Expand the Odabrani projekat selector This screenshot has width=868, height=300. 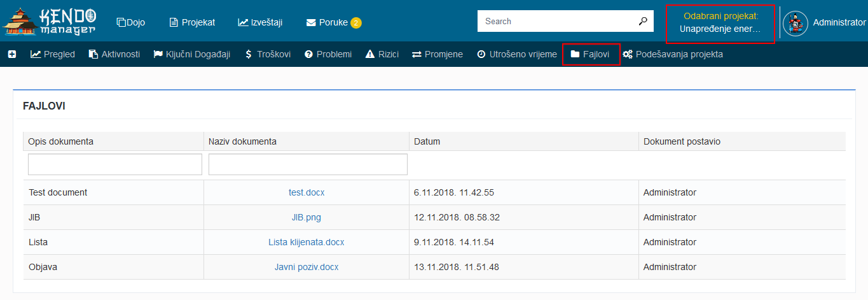click(x=720, y=23)
